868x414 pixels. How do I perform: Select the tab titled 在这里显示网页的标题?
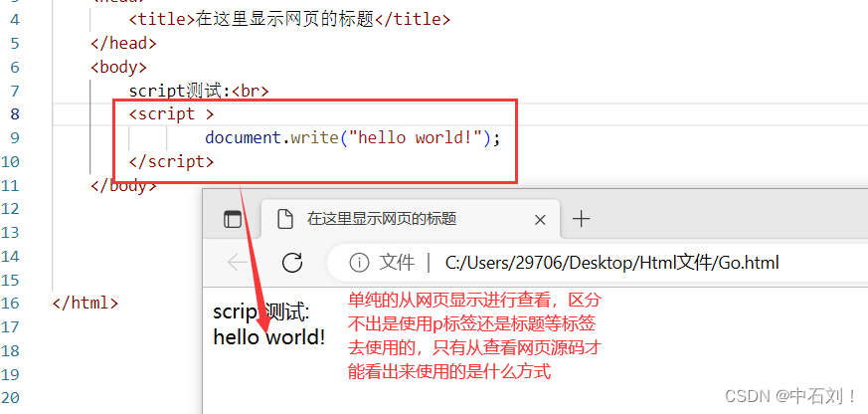pyautogui.click(x=411, y=220)
